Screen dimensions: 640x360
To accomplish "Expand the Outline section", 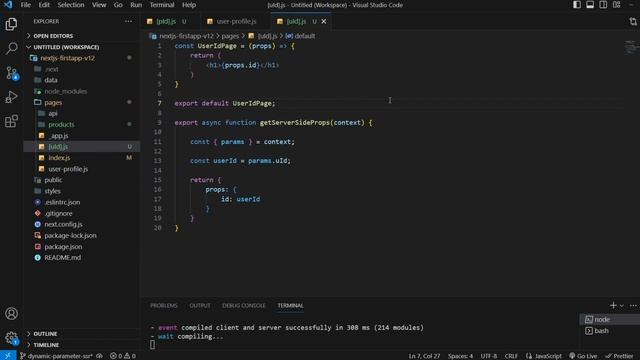I will coord(82,333).
